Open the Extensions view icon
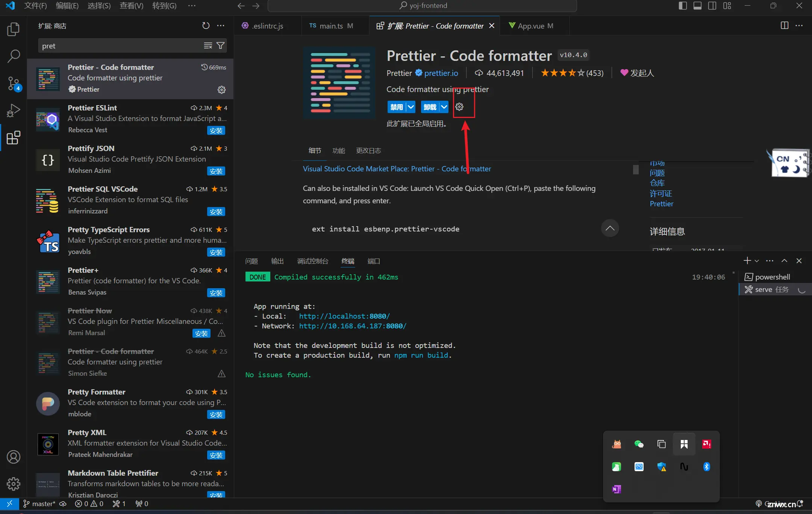 14,138
